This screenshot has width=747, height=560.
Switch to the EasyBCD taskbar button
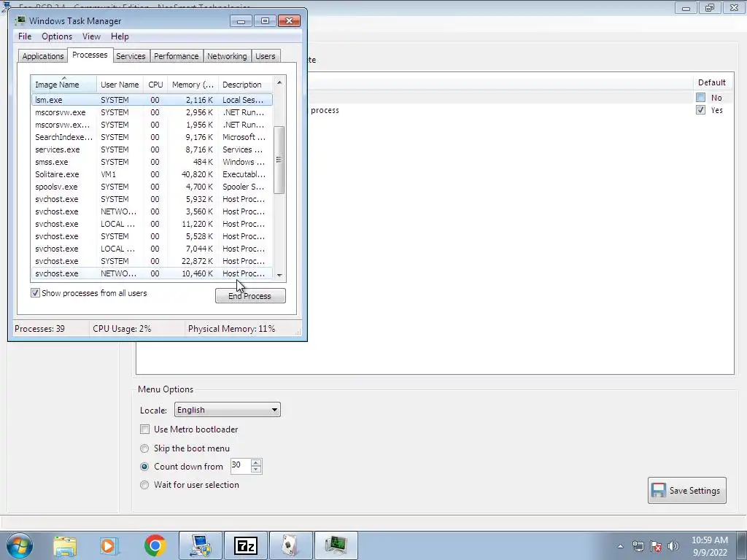[201, 545]
